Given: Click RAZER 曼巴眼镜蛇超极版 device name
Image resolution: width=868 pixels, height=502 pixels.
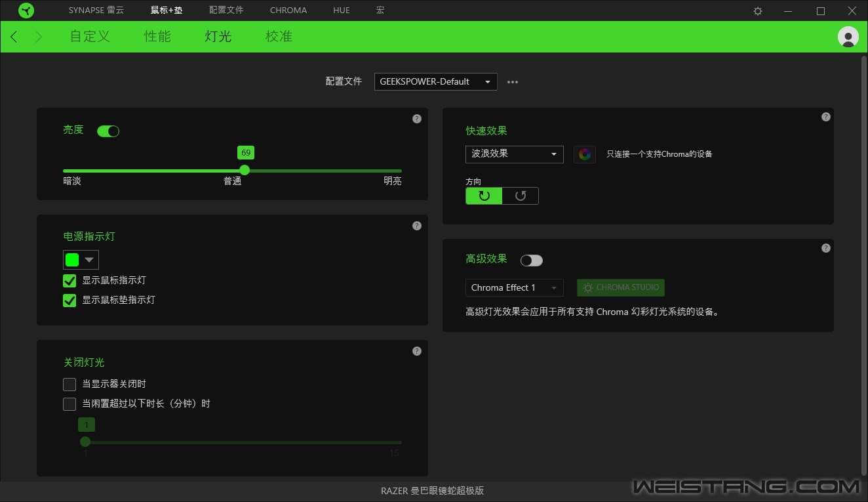Looking at the screenshot, I should [x=433, y=491].
